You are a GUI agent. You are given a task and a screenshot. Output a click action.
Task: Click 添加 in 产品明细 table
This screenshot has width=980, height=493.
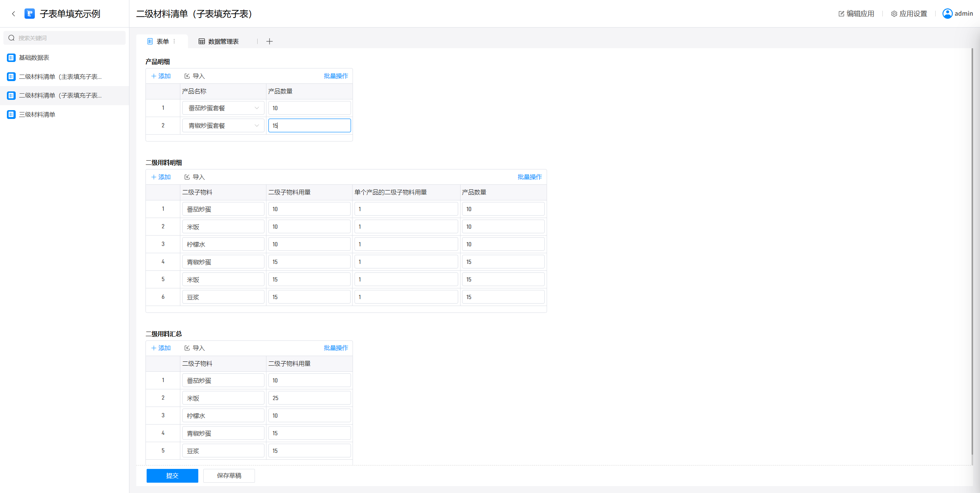pos(161,76)
